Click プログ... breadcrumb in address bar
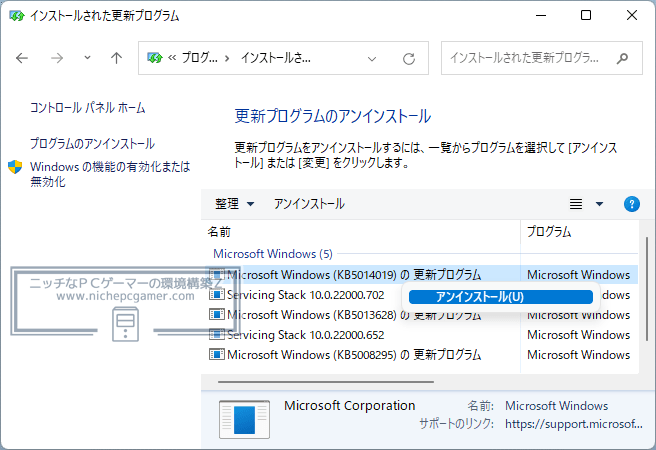 [x=200, y=58]
